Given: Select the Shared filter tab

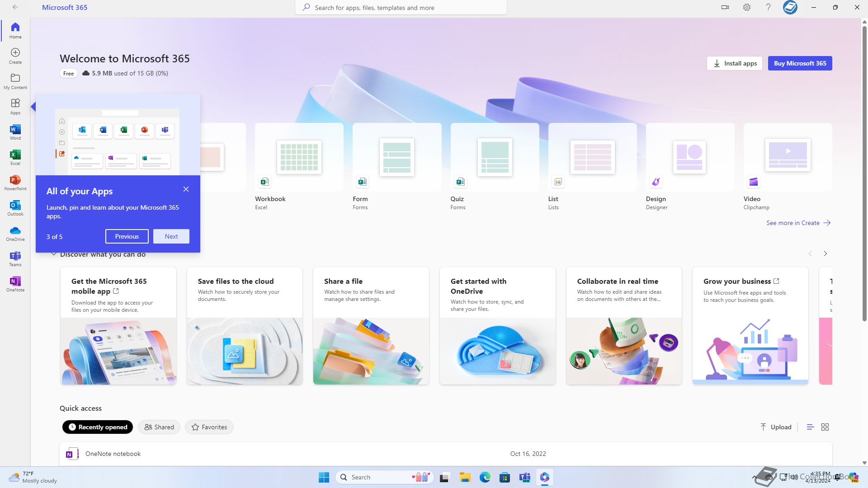Looking at the screenshot, I should pyautogui.click(x=159, y=427).
